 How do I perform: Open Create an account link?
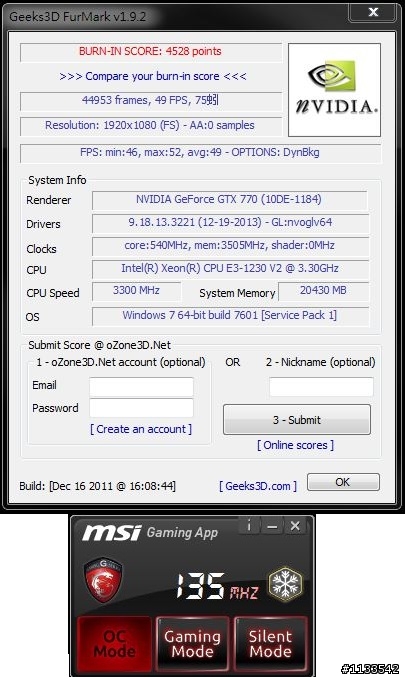click(141, 429)
